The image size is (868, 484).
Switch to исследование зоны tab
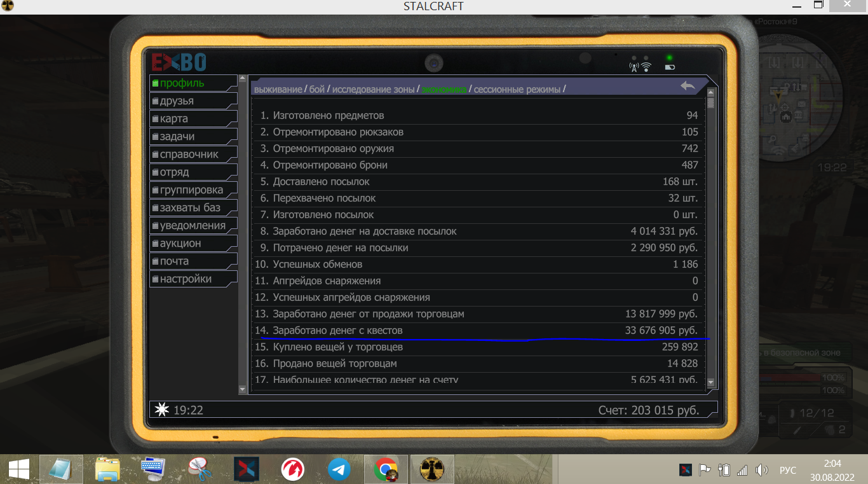point(373,90)
